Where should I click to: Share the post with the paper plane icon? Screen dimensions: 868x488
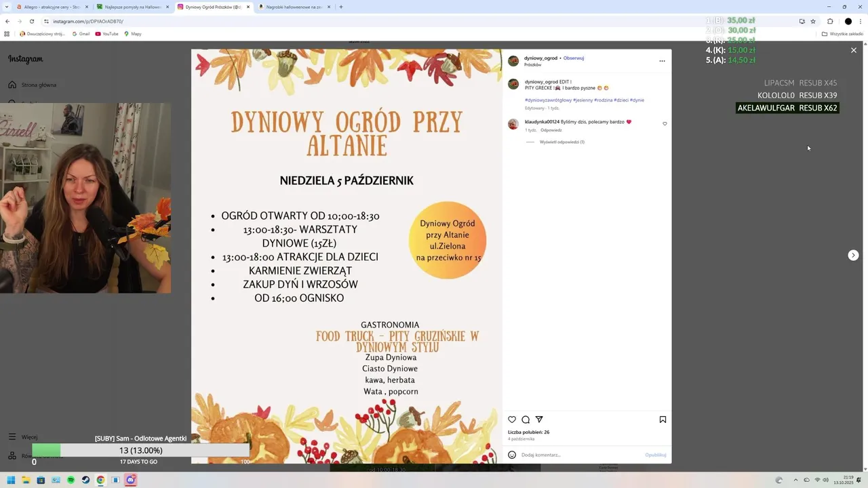tap(539, 420)
